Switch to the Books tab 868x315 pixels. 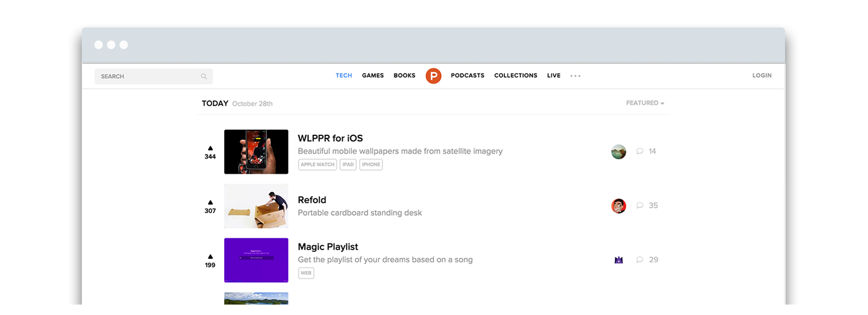pos(404,75)
